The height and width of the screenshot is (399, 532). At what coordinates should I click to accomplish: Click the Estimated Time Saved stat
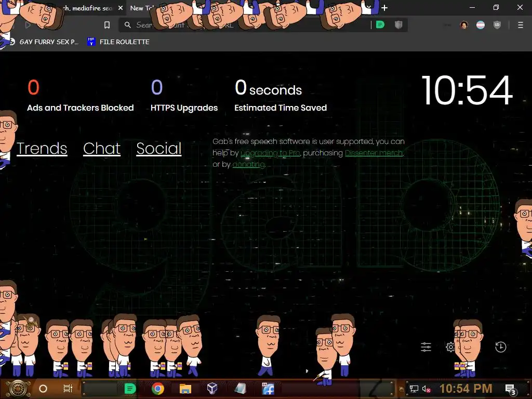(x=281, y=96)
